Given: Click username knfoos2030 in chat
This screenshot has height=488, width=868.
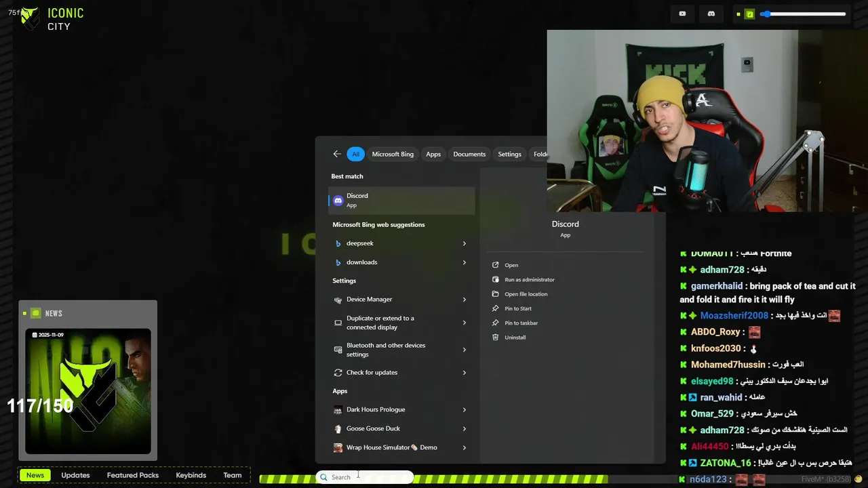Looking at the screenshot, I should click(x=716, y=348).
